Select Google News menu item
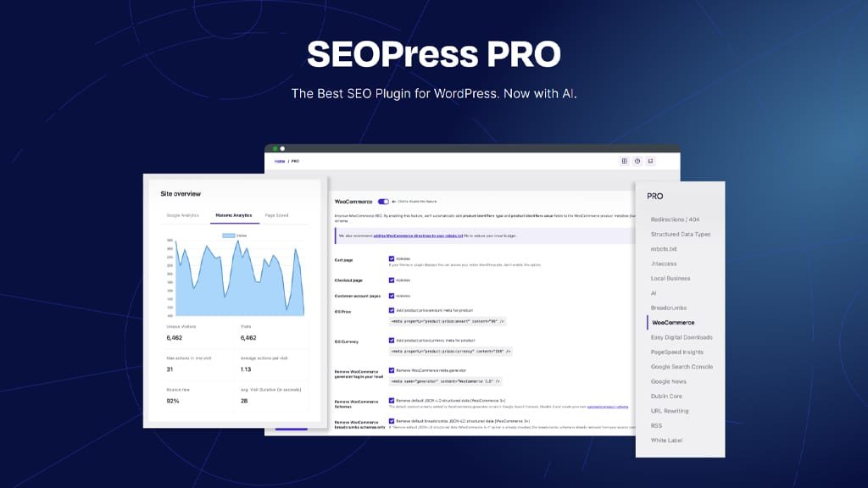The image size is (868, 488). point(668,382)
